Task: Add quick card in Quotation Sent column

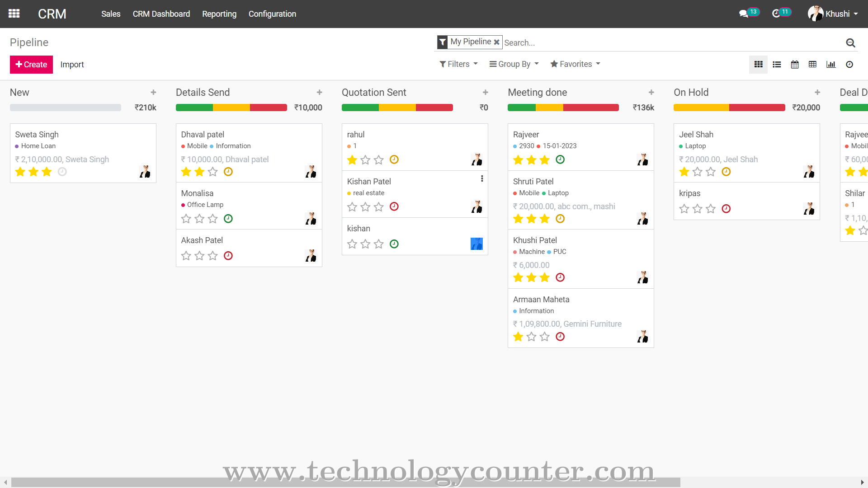Action: click(x=485, y=92)
